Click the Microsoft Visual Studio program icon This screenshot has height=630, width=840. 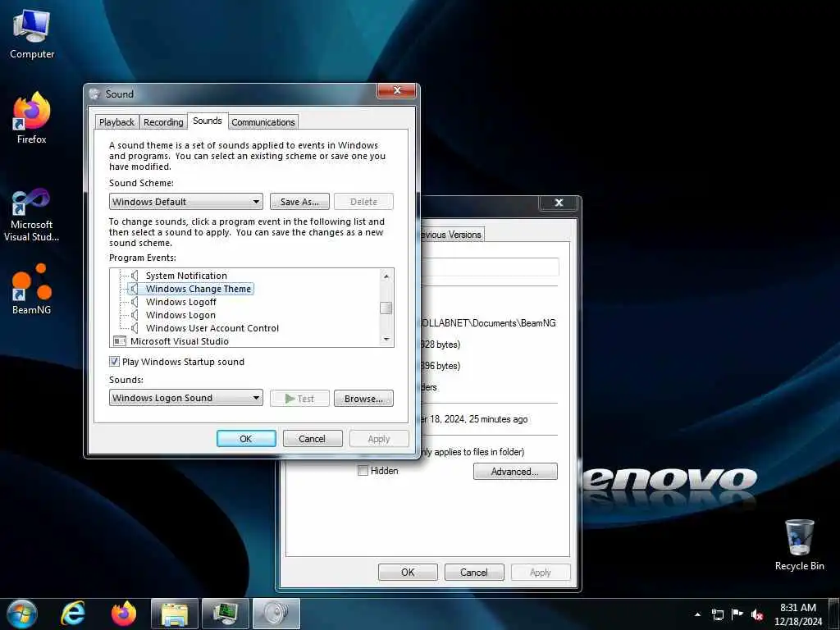(120, 341)
